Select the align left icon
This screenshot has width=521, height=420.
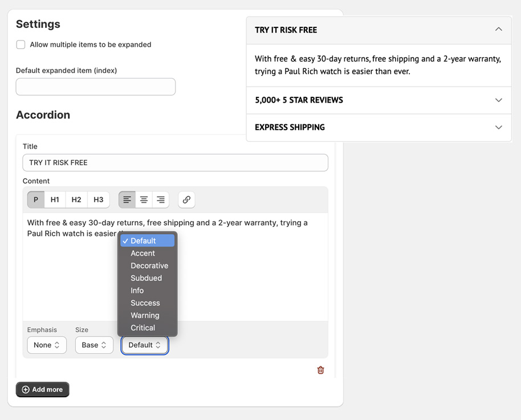pyautogui.click(x=127, y=199)
